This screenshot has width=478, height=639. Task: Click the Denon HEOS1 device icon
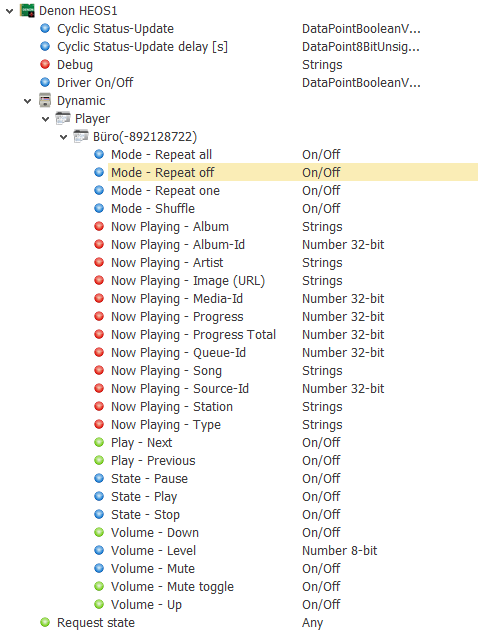pos(27,11)
